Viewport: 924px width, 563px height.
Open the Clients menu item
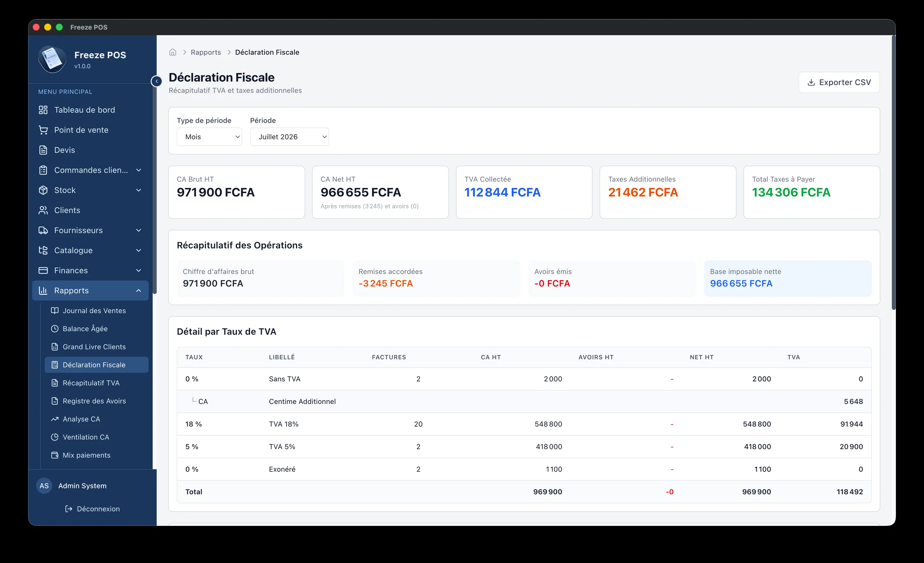90,210
